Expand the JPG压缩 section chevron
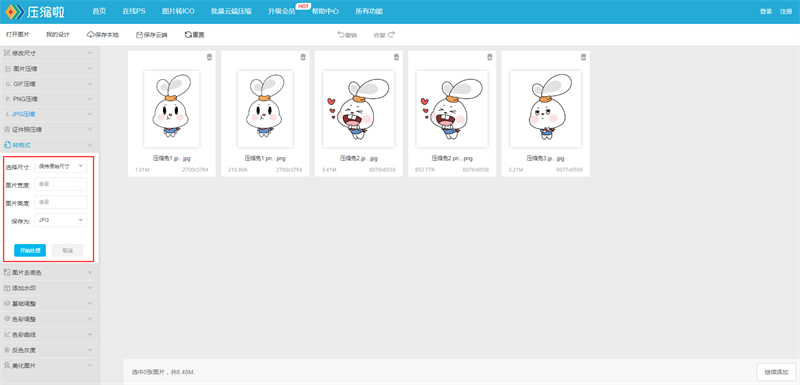This screenshot has height=385, width=800. (90, 114)
